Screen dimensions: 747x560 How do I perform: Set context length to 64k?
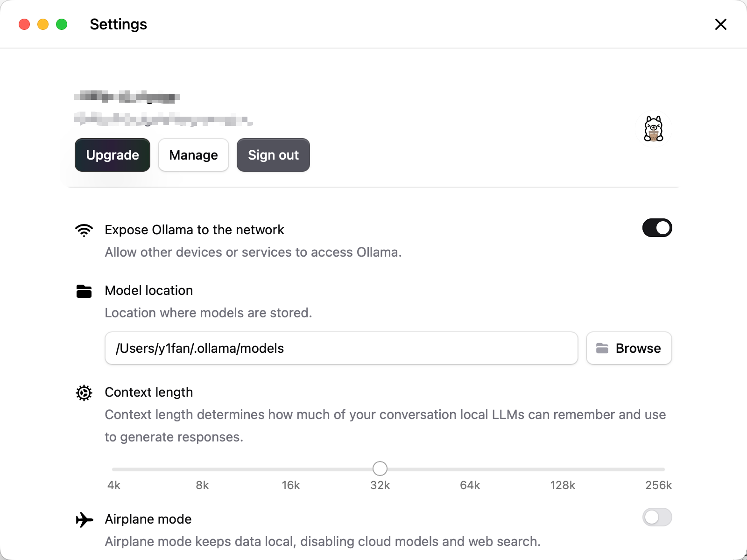470,469
